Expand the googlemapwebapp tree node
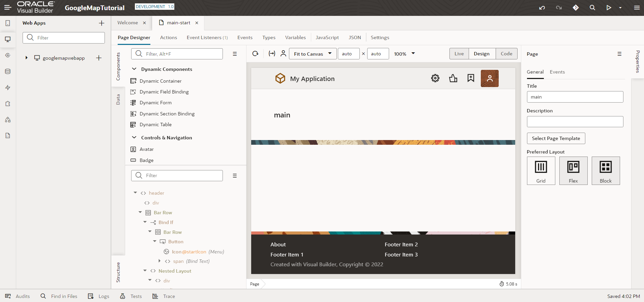The image size is (644, 302). (x=26, y=58)
